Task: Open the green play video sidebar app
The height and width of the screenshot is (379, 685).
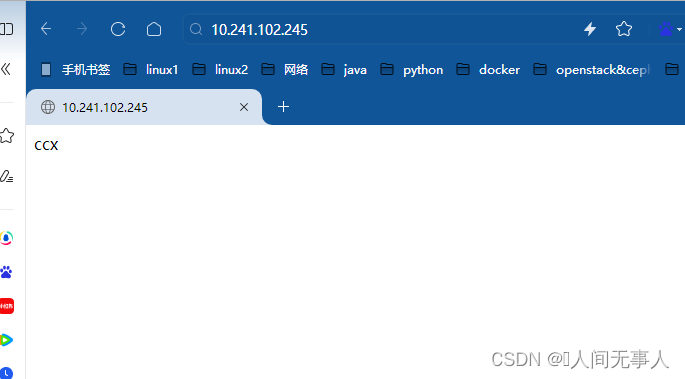Action: pyautogui.click(x=6, y=340)
